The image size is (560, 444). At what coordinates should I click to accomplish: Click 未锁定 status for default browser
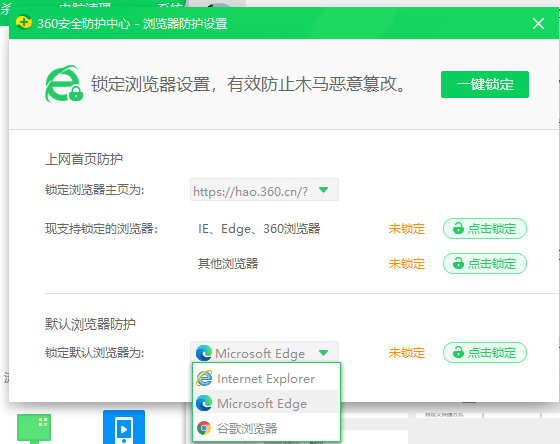407,353
